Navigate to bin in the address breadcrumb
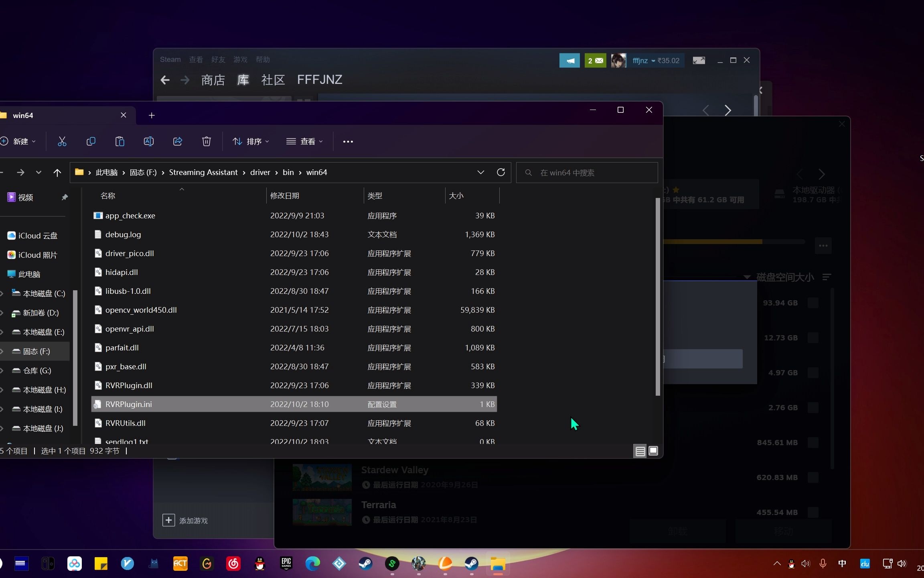 [288, 173]
